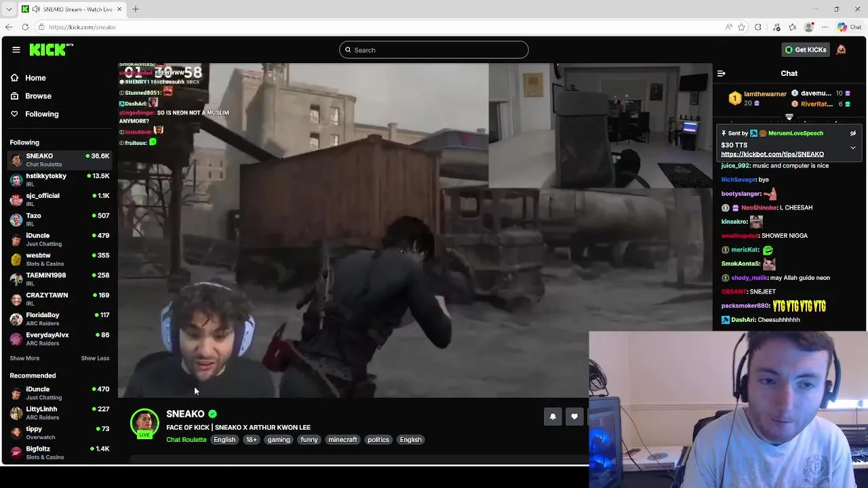
Task: Open the Kick hamburger sidebar menu
Action: click(16, 49)
